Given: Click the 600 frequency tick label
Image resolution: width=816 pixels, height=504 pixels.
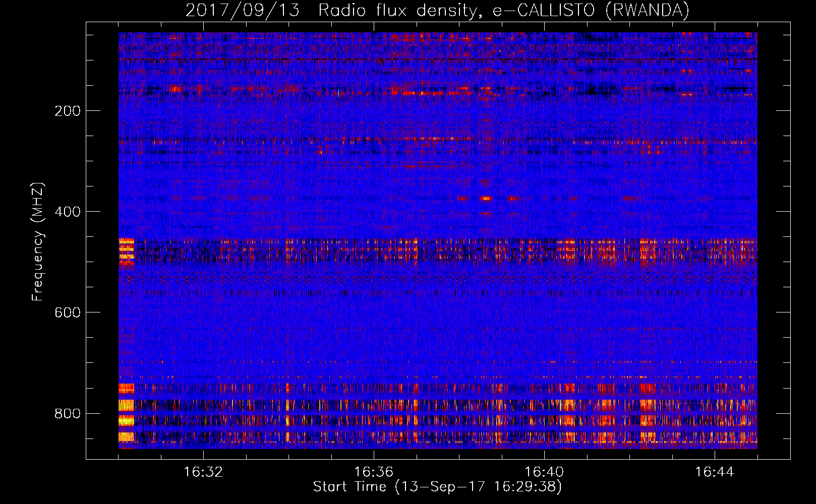Looking at the screenshot, I should [x=68, y=312].
